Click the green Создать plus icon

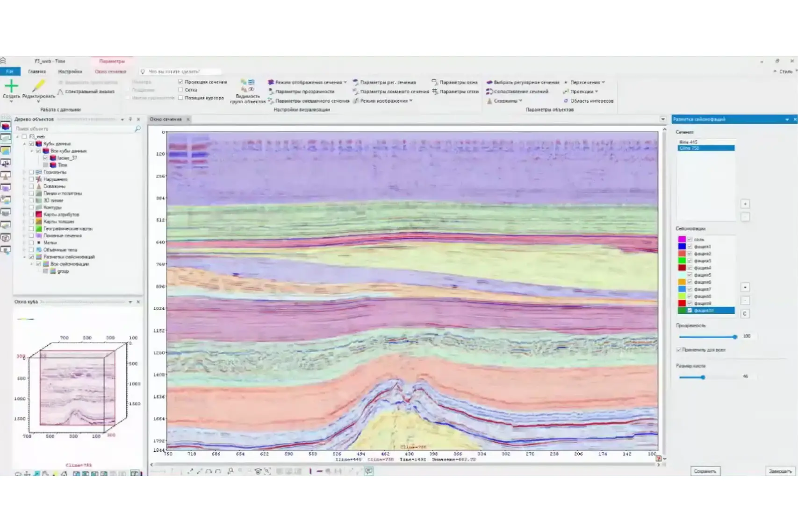click(11, 86)
